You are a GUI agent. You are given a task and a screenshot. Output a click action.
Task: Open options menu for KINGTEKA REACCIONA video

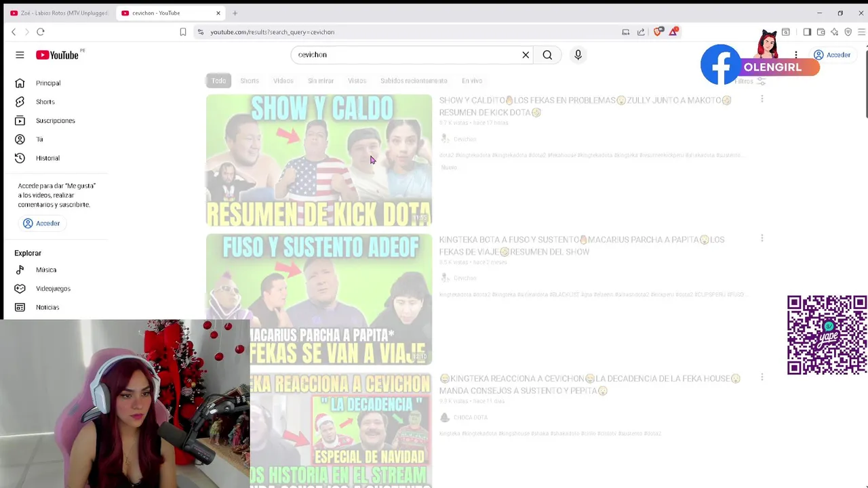click(762, 378)
